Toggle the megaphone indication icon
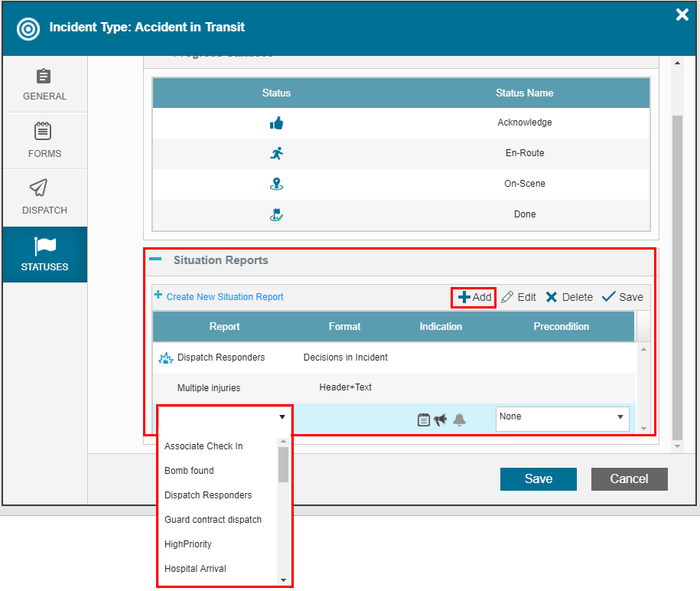This screenshot has height=591, width=700. (441, 420)
